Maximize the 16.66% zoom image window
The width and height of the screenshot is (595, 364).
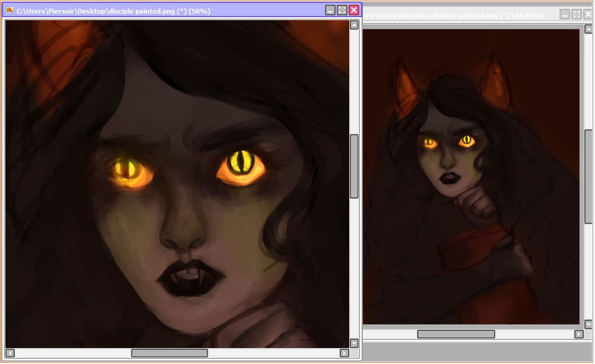tap(577, 15)
